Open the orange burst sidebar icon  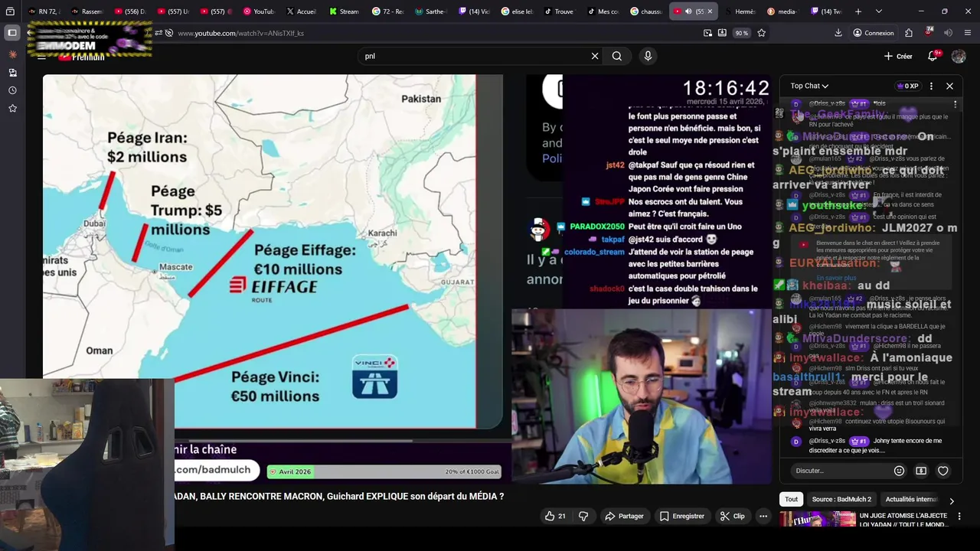point(13,54)
